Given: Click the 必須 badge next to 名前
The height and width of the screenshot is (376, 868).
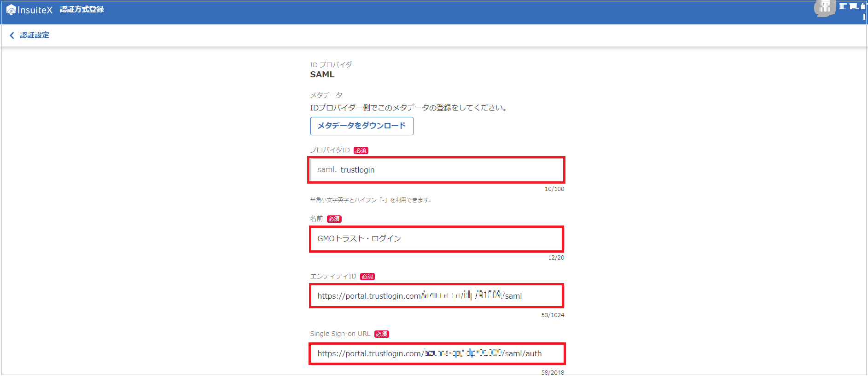Looking at the screenshot, I should click(x=334, y=219).
